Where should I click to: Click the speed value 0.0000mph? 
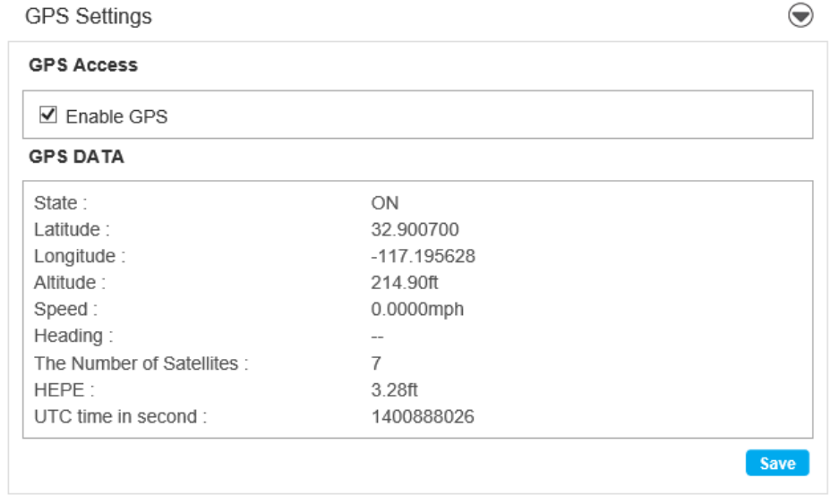tap(417, 310)
